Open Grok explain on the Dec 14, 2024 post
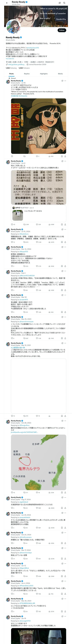Viewport: 72px width, 644px height. point(62,247)
